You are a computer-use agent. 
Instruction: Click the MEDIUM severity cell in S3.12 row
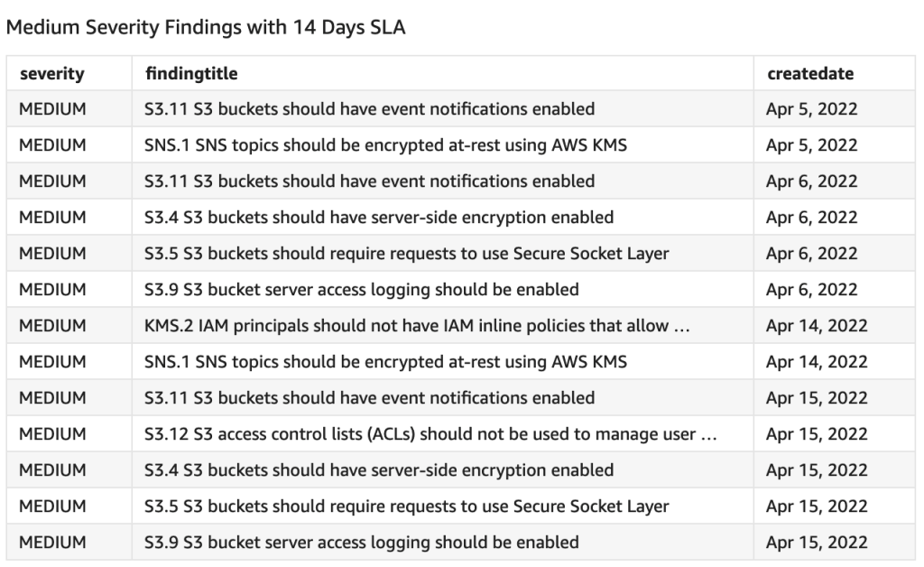[x=52, y=434]
